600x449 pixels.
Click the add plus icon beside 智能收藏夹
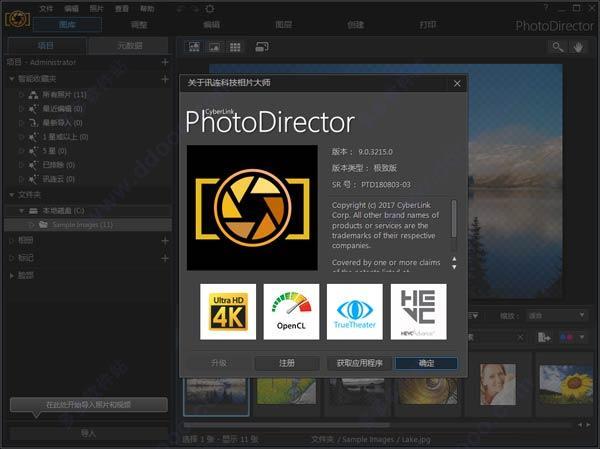pyautogui.click(x=165, y=78)
